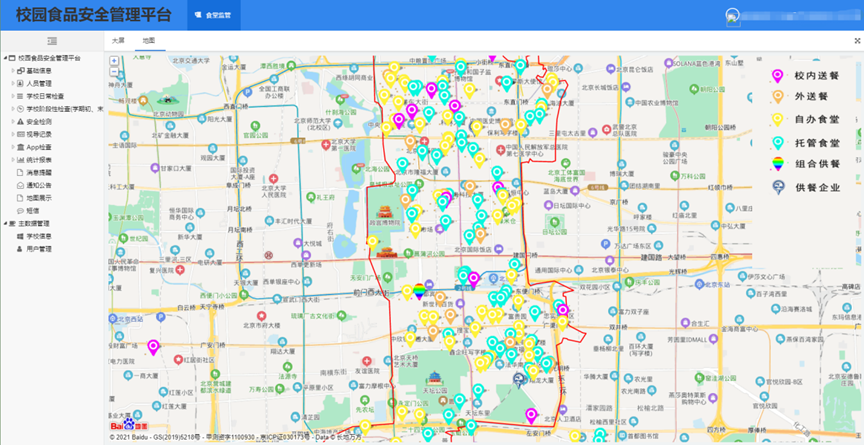Go to 用户管理 in the sidebar
The width and height of the screenshot is (864, 445).
coord(38,248)
